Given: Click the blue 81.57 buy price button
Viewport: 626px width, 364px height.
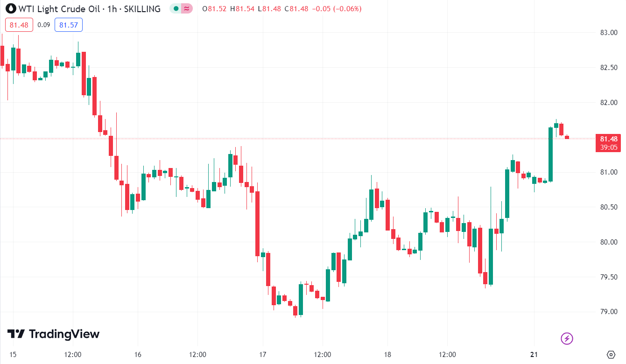Looking at the screenshot, I should [69, 25].
